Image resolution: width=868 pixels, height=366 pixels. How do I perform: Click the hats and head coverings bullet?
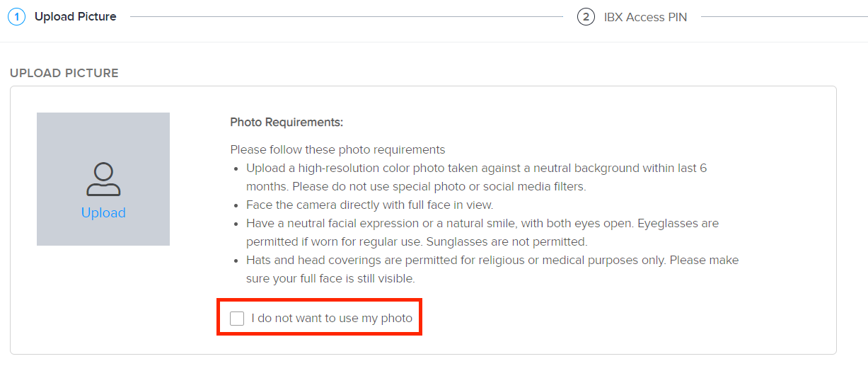492,270
